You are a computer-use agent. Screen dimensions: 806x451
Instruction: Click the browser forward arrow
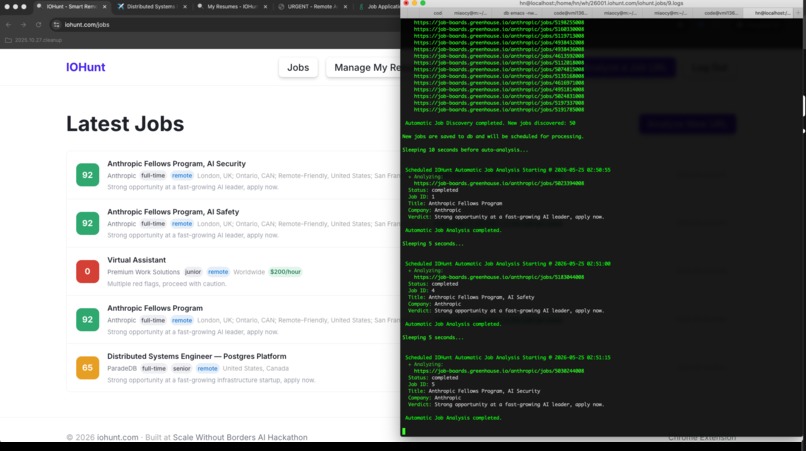click(23, 25)
